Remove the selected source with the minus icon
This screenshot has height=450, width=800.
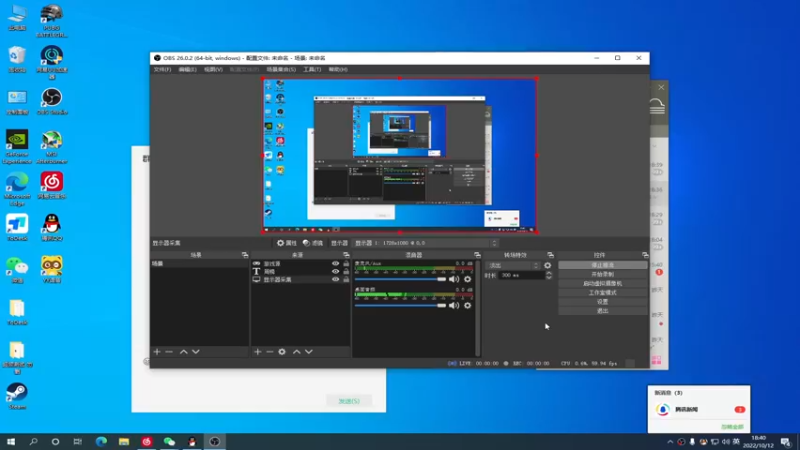point(270,352)
